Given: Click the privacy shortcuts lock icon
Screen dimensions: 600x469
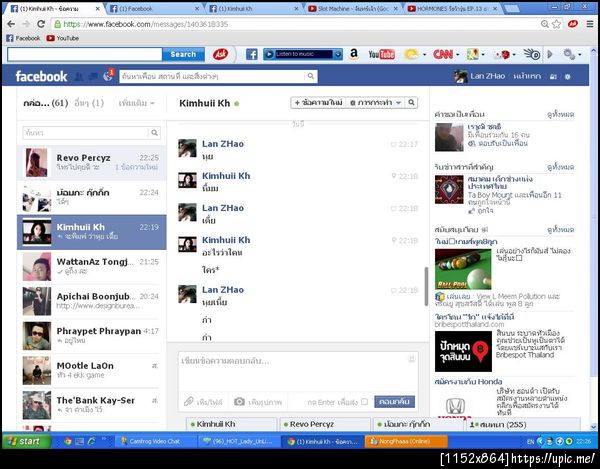Looking at the screenshot, I should (x=553, y=77).
